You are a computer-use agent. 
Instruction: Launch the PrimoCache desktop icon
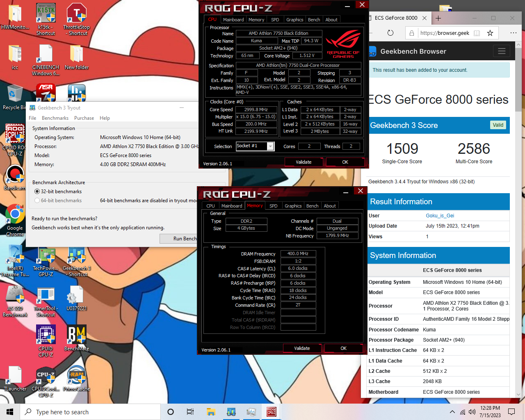(x=76, y=378)
